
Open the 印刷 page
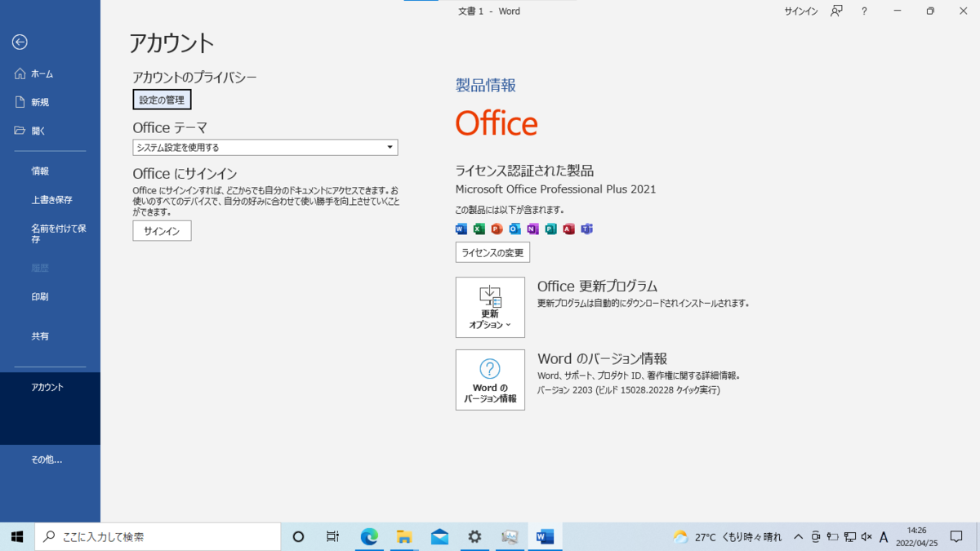(x=50, y=297)
